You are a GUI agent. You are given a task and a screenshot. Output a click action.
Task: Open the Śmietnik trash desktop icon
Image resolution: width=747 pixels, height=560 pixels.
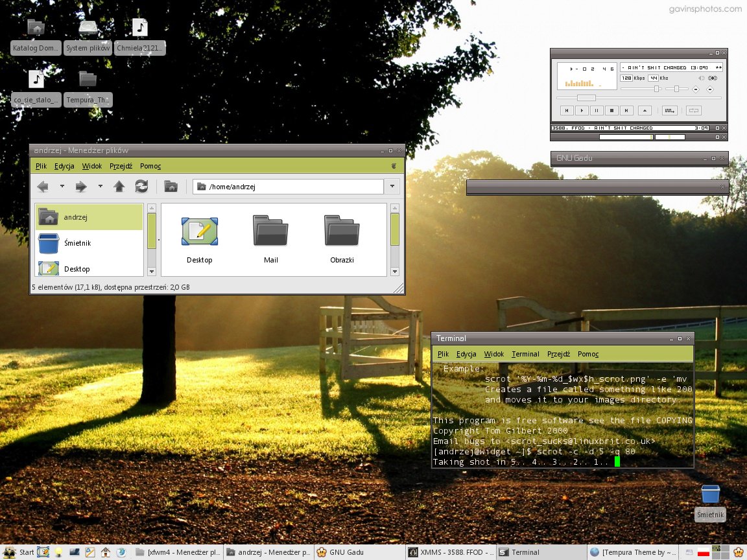[x=710, y=502]
